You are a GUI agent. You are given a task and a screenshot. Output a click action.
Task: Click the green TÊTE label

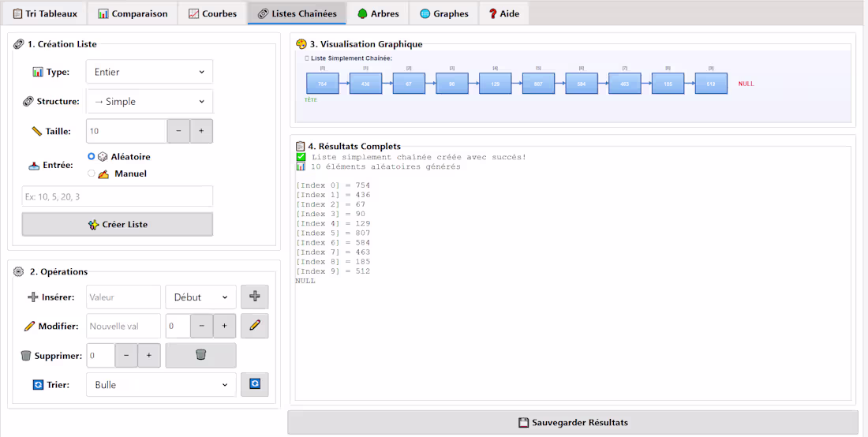(x=311, y=100)
